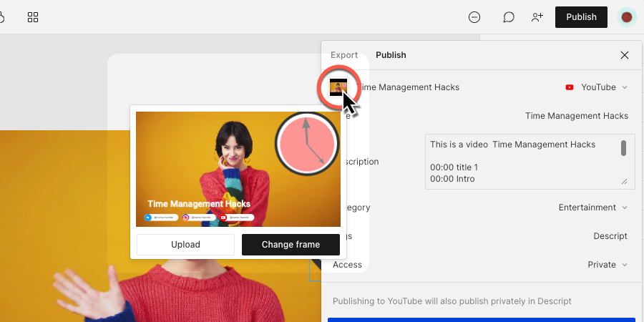This screenshot has width=644, height=322.
Task: Click the '00:00 Intro' line in description
Action: point(453,179)
